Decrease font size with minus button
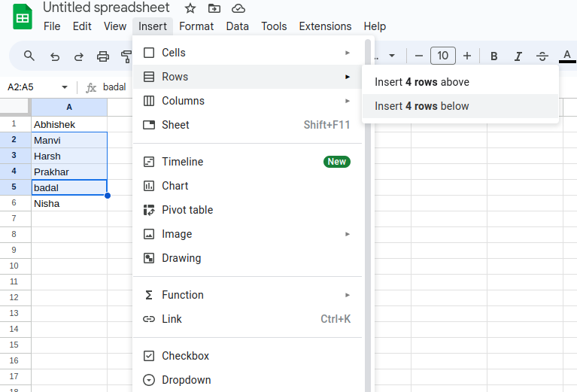 [418, 56]
